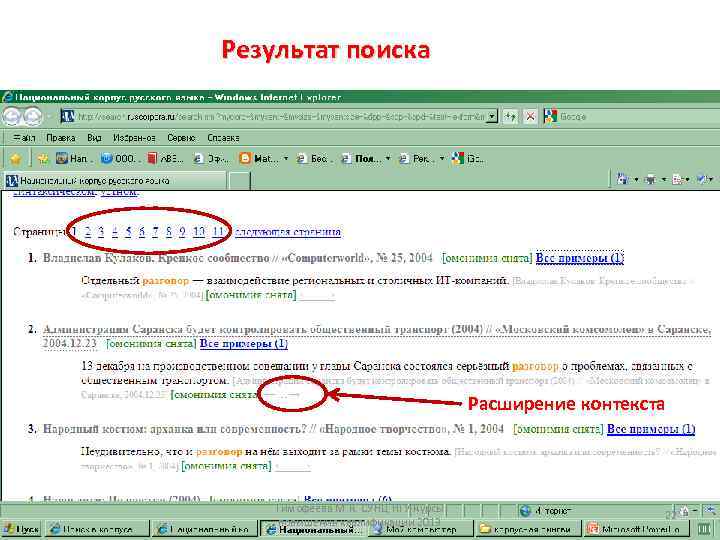The image size is (720, 540).
Task: Open the Файл menu
Action: click(x=24, y=138)
